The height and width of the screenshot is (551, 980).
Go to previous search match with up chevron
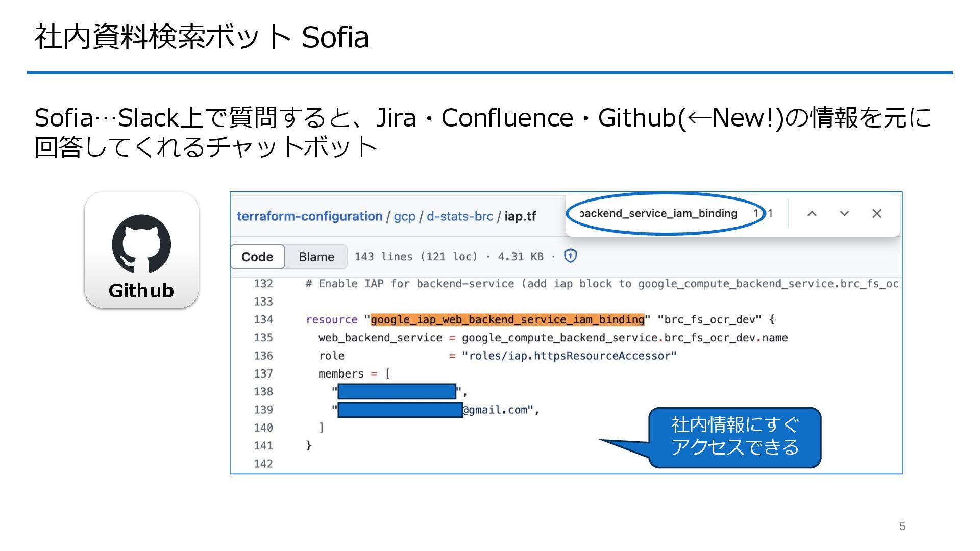[x=812, y=214]
